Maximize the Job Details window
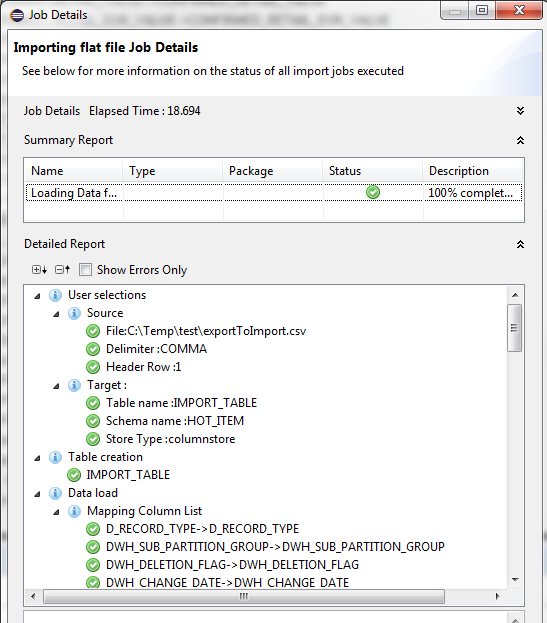Image resolution: width=547 pixels, height=623 pixels. (482, 10)
